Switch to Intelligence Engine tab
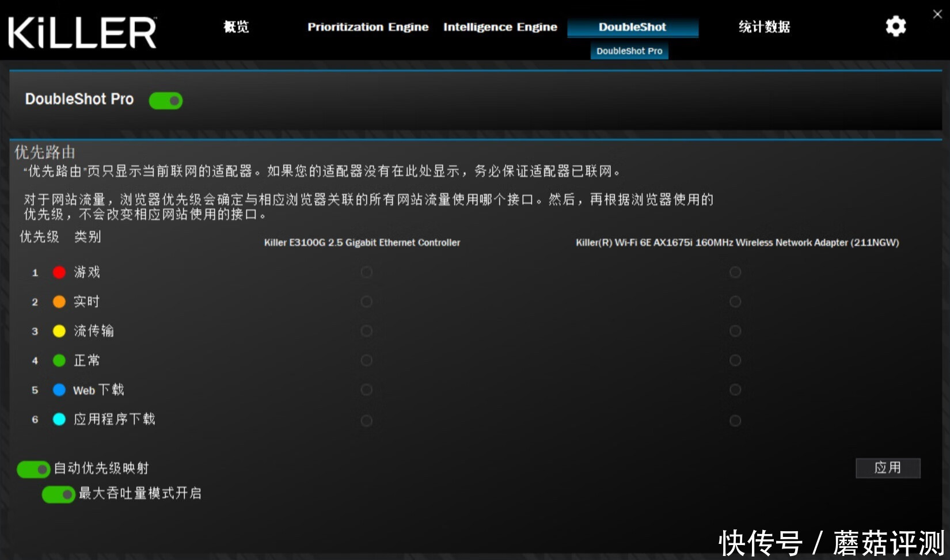 [500, 27]
